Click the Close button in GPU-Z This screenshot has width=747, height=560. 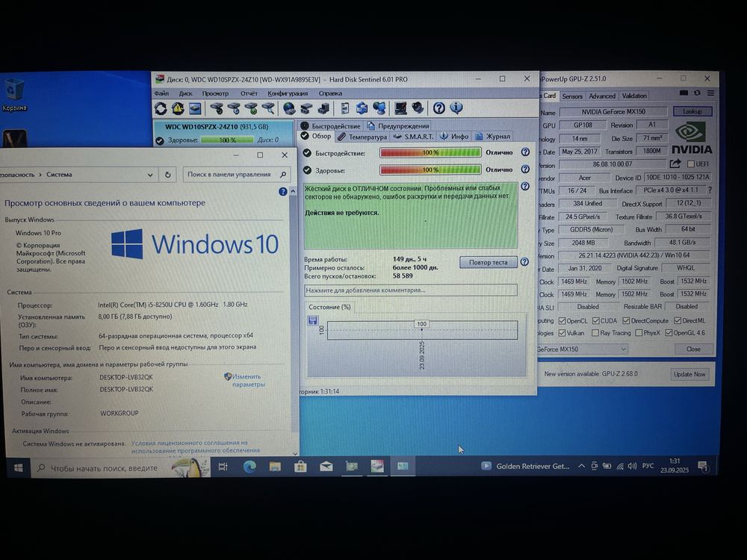coord(693,349)
